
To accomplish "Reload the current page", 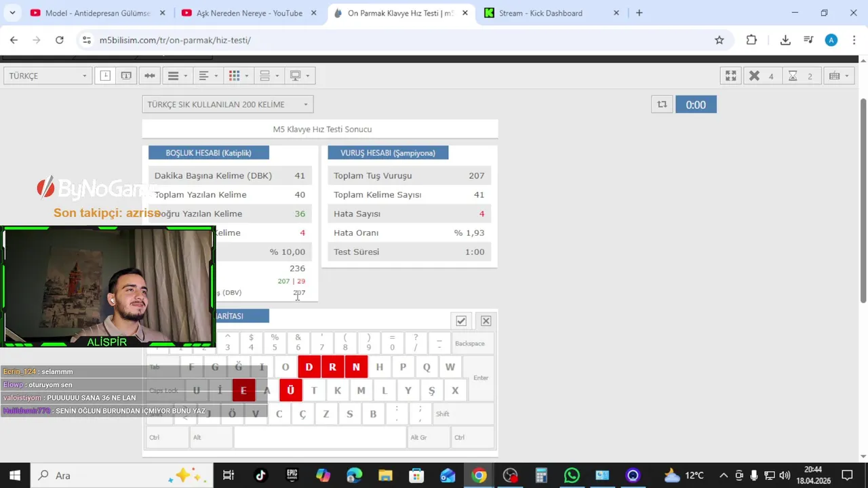I will [x=60, y=40].
